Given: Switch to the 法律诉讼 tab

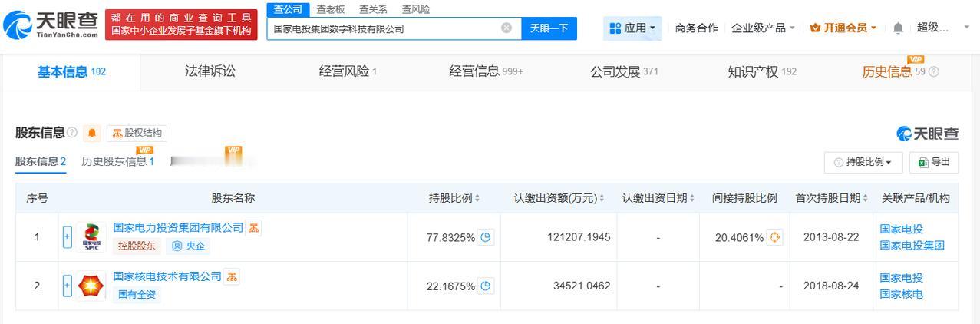Looking at the screenshot, I should [x=210, y=72].
